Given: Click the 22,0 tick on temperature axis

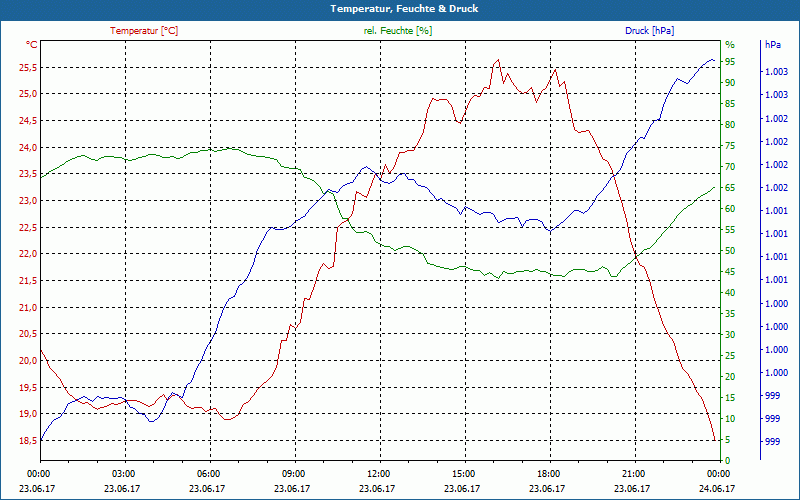Looking at the screenshot, I should [28, 254].
